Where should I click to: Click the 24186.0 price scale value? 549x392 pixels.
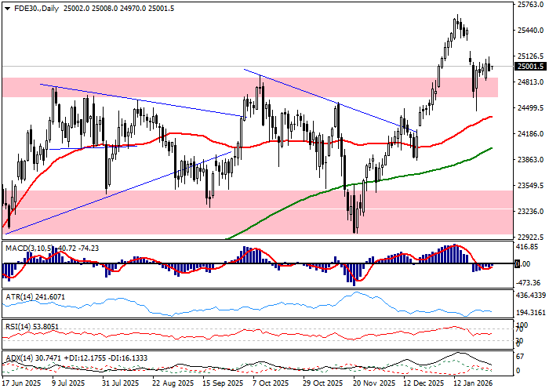click(x=529, y=134)
